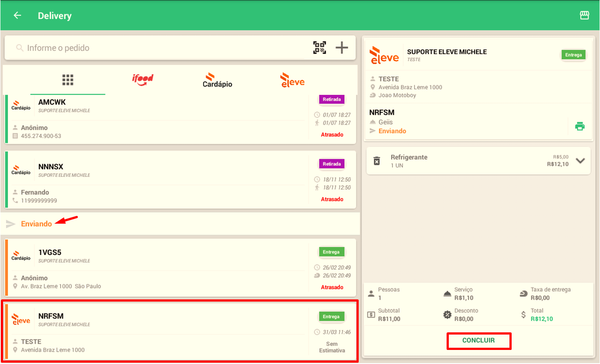Viewport: 600px width, 364px height.
Task: Switch to the Eleve tab
Action: [x=292, y=80]
